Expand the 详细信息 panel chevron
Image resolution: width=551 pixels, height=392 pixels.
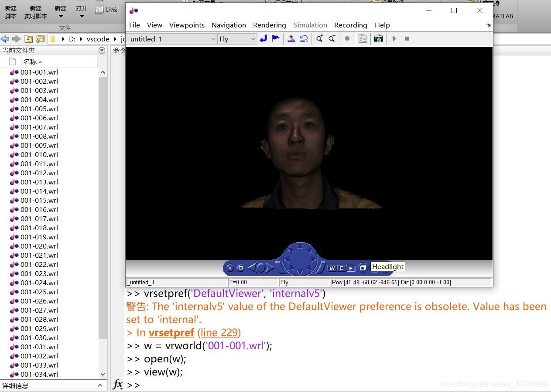100,385
